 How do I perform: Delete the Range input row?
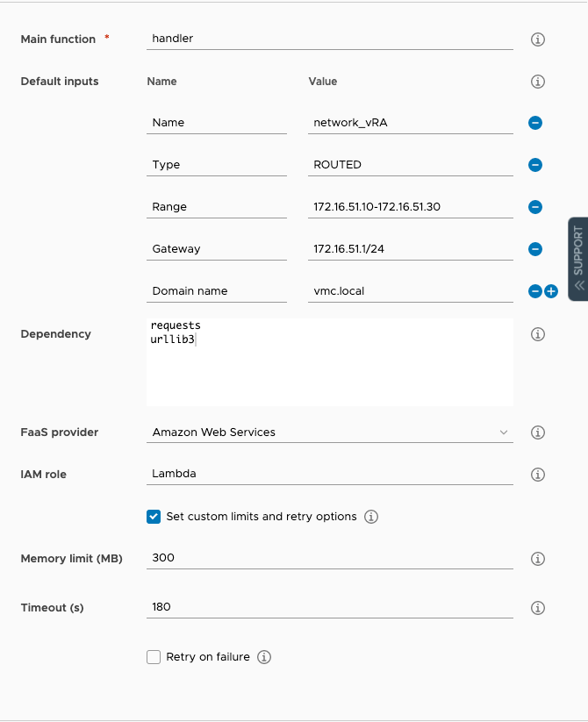click(535, 207)
